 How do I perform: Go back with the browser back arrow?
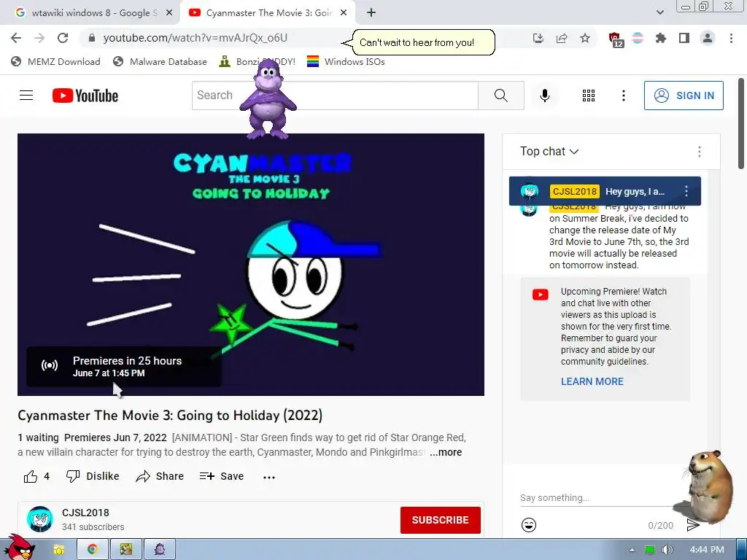tap(16, 38)
